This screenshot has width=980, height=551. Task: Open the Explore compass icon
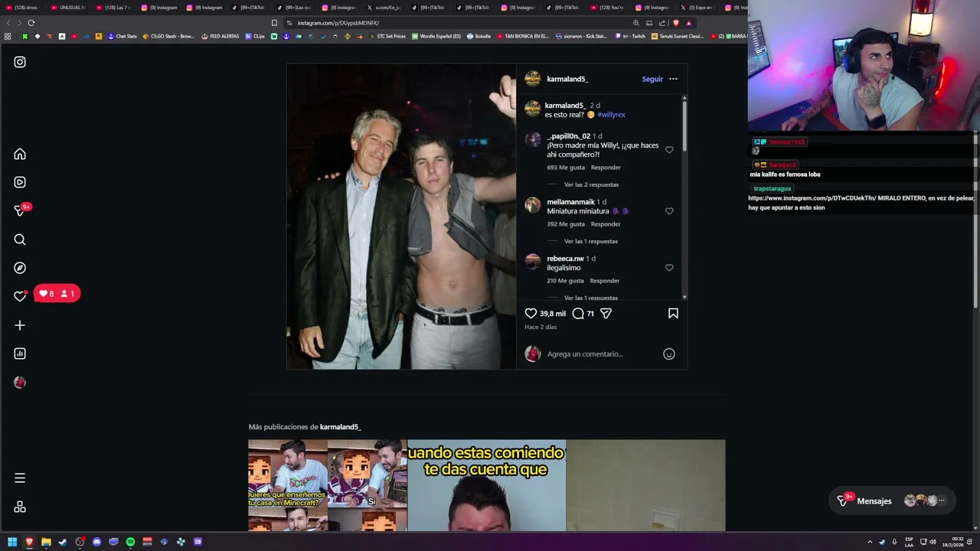(x=20, y=268)
